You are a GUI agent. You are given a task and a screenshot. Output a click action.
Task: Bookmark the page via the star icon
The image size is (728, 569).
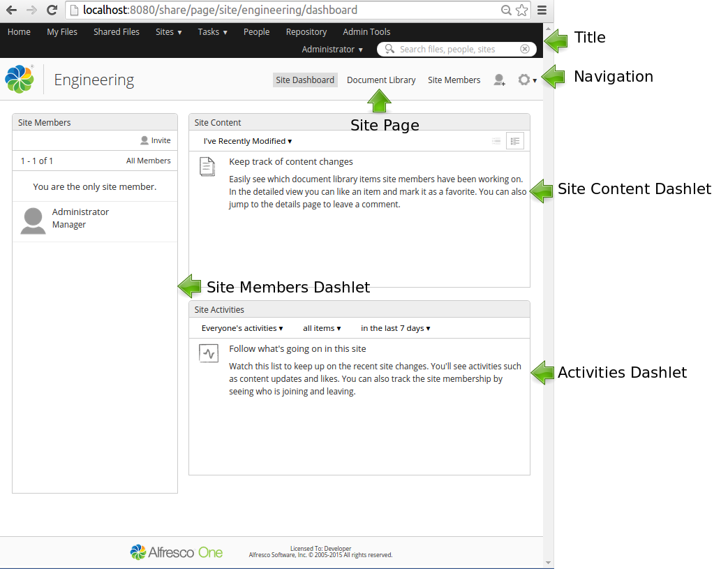[522, 11]
